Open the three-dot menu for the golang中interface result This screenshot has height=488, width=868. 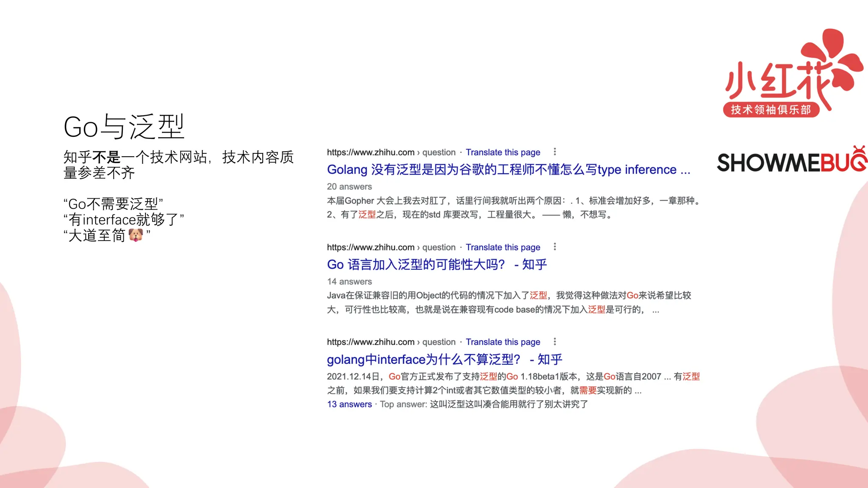(x=555, y=341)
